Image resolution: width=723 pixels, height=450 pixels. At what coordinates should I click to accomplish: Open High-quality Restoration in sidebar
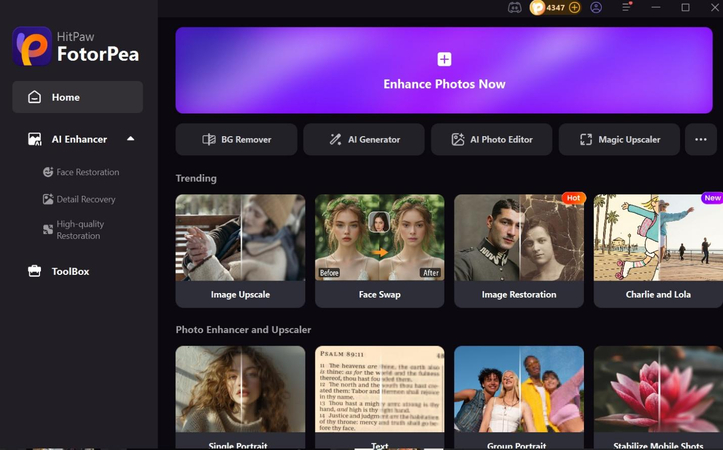[80, 230]
